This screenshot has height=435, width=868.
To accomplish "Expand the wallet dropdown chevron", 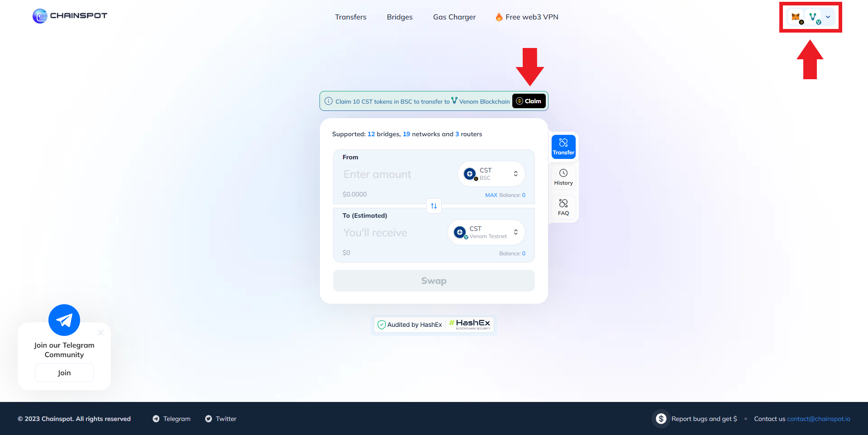I will pyautogui.click(x=828, y=17).
